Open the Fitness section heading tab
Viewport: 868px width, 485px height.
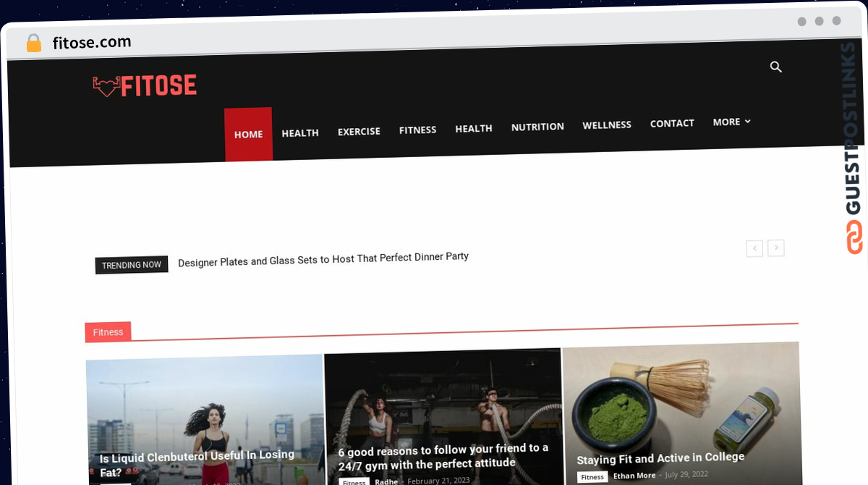(108, 332)
